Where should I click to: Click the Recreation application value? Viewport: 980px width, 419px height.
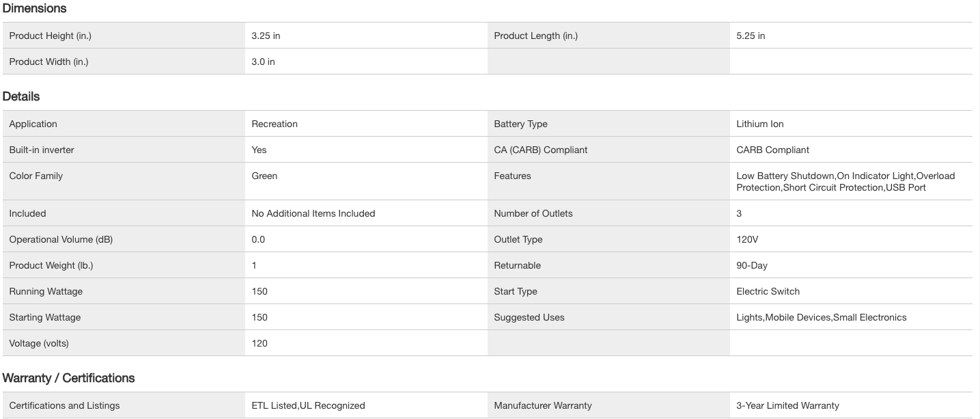(x=275, y=124)
